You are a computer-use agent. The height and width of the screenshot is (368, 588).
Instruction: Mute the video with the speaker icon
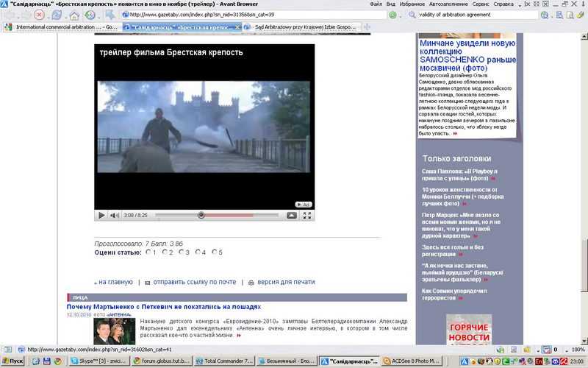click(115, 215)
